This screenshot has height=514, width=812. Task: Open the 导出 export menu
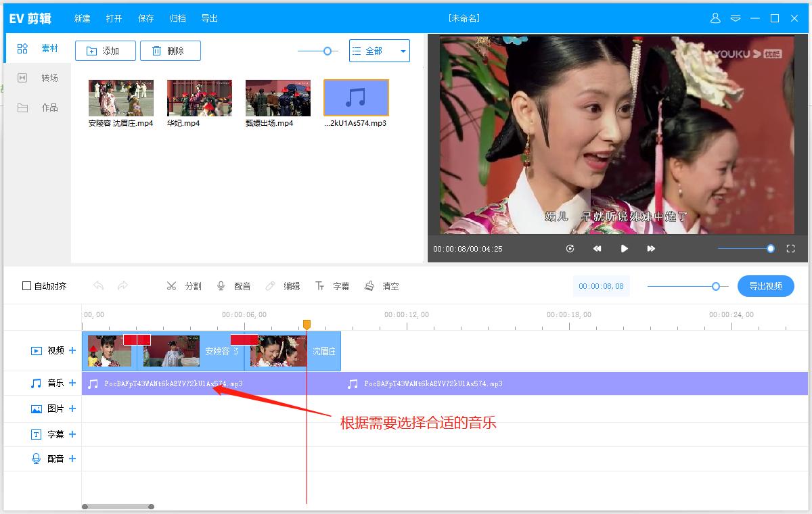point(210,18)
